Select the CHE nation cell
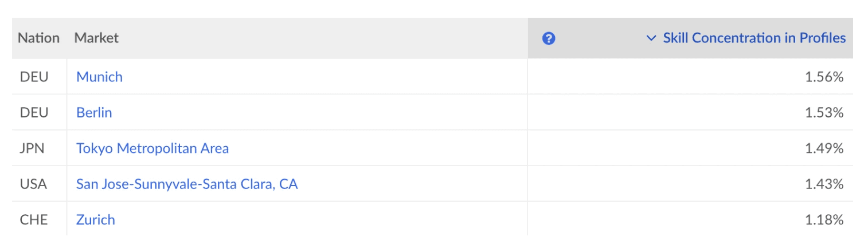The height and width of the screenshot is (252, 868). [x=34, y=220]
